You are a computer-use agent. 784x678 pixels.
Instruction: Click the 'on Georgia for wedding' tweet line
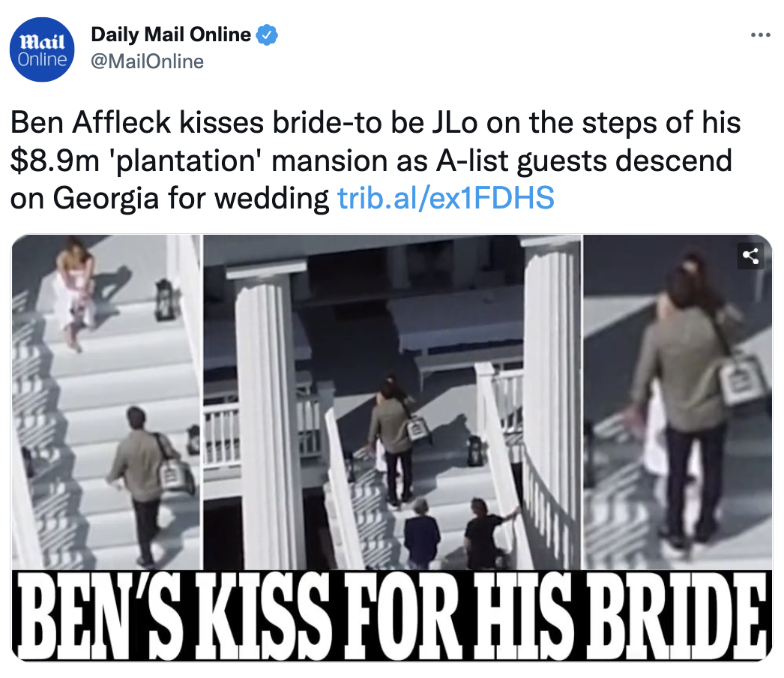(x=169, y=198)
